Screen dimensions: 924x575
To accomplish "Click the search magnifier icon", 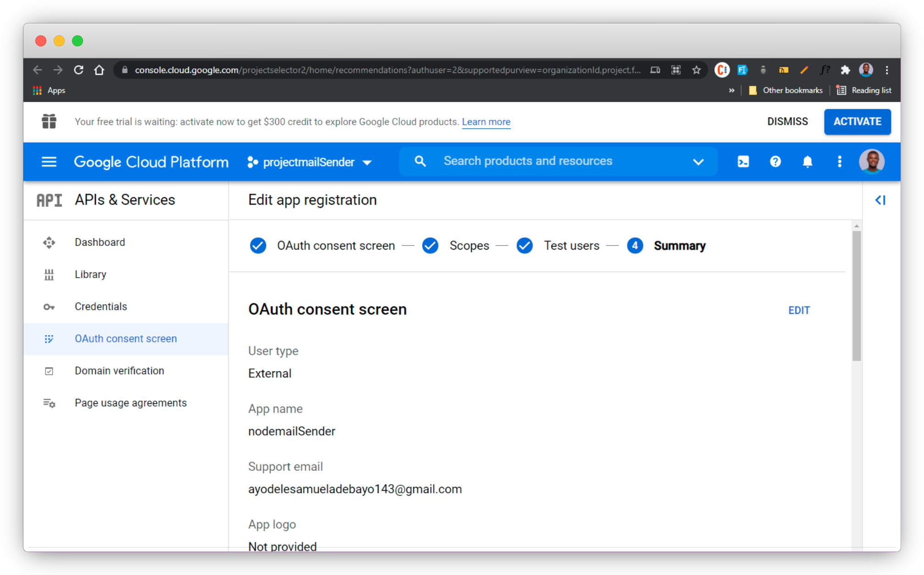I will [x=420, y=161].
